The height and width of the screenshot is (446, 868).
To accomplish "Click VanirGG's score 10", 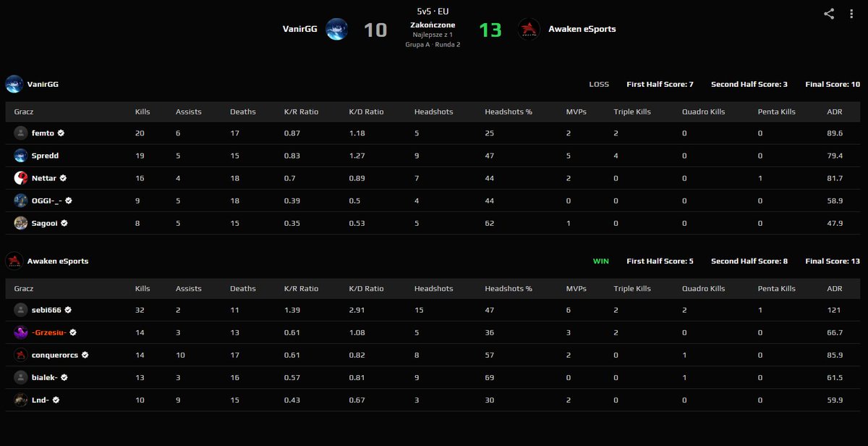I will [375, 30].
